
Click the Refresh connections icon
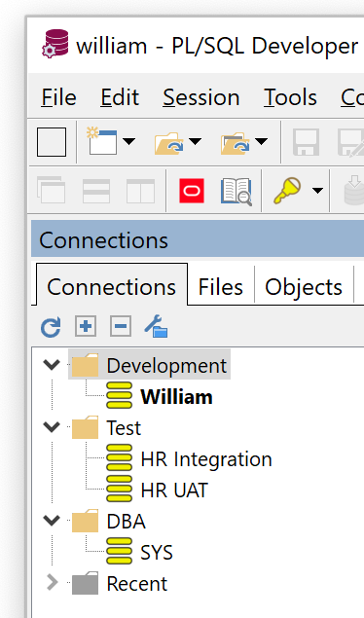(x=51, y=327)
